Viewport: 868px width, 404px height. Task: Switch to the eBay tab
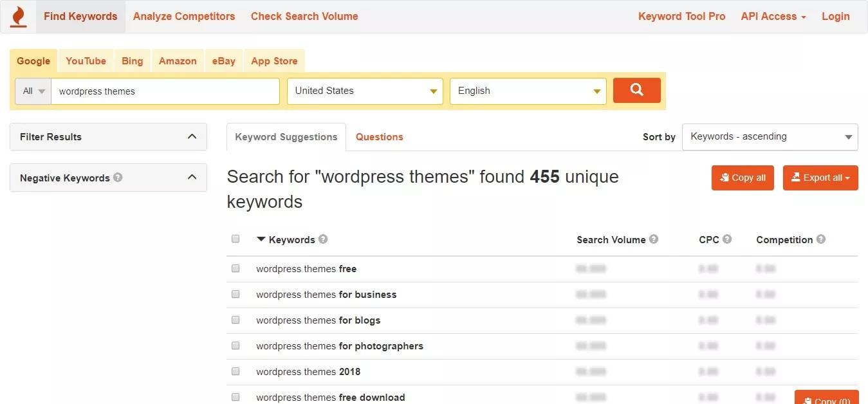click(x=224, y=61)
